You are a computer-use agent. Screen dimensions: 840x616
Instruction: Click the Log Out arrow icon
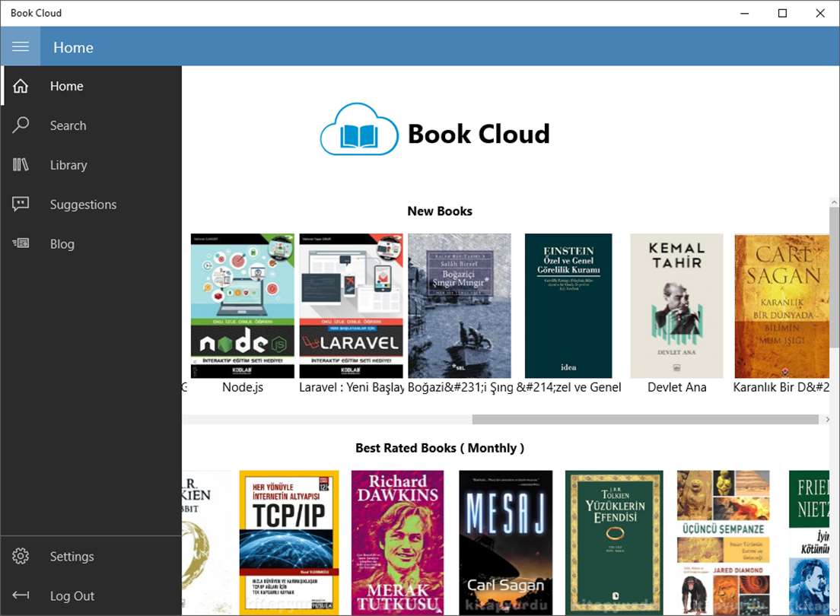point(21,595)
